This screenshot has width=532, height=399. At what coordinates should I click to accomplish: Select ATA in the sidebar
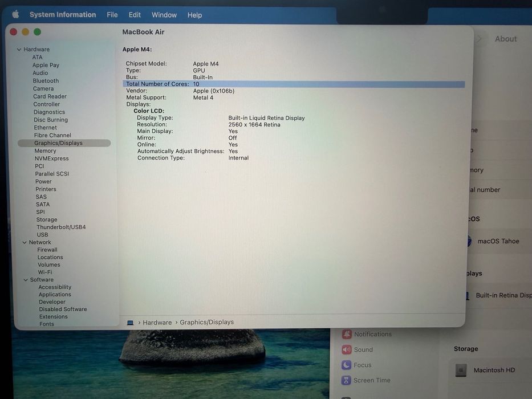37,57
